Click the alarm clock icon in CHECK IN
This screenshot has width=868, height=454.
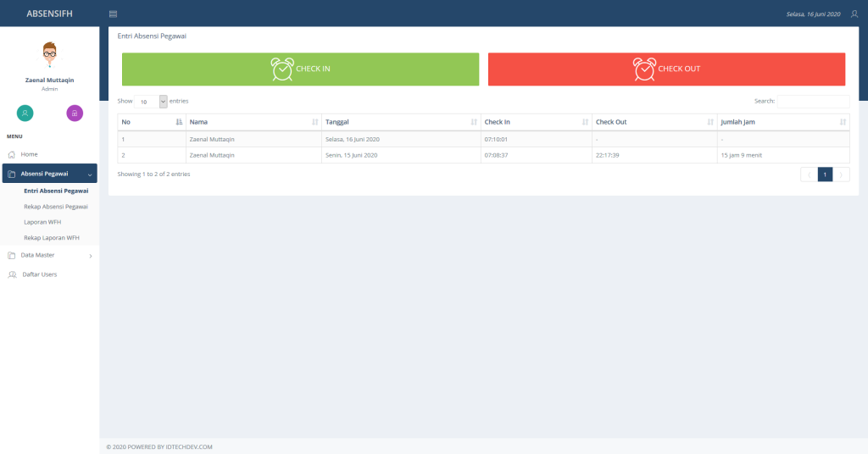(x=282, y=69)
